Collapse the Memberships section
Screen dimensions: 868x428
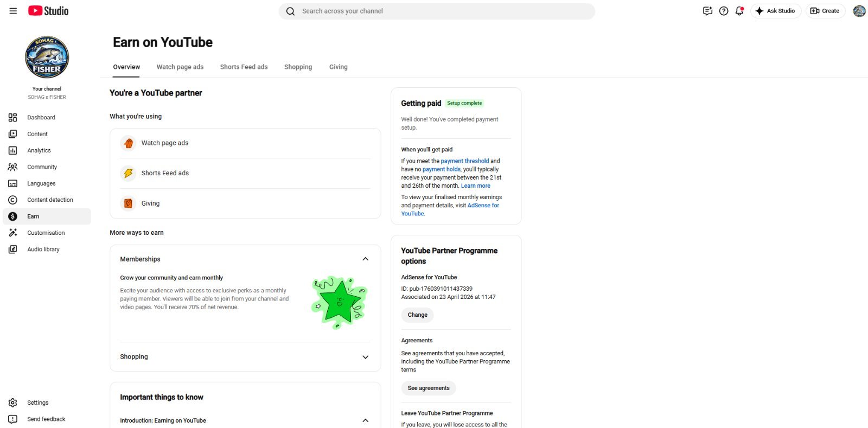click(365, 259)
